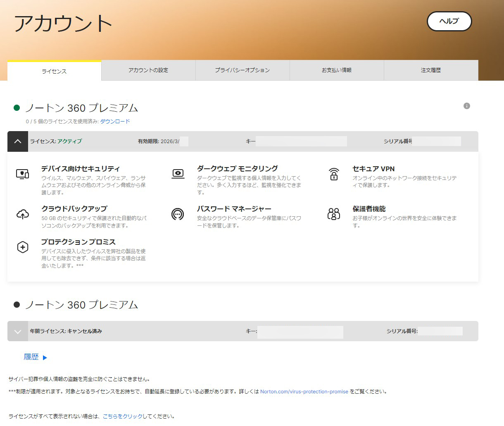The image size is (504, 426).
Task: Click the blue arrow next to 履歴
Action: pyautogui.click(x=45, y=357)
